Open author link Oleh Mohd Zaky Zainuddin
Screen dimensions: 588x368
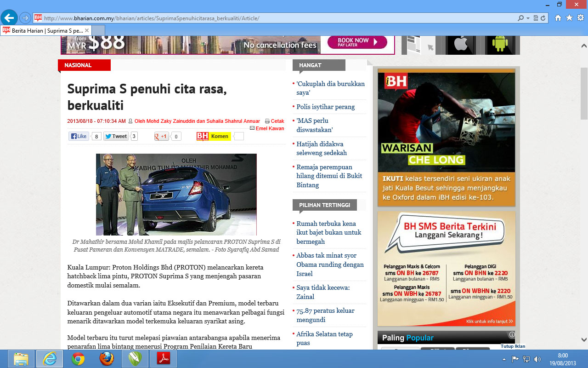pos(197,121)
